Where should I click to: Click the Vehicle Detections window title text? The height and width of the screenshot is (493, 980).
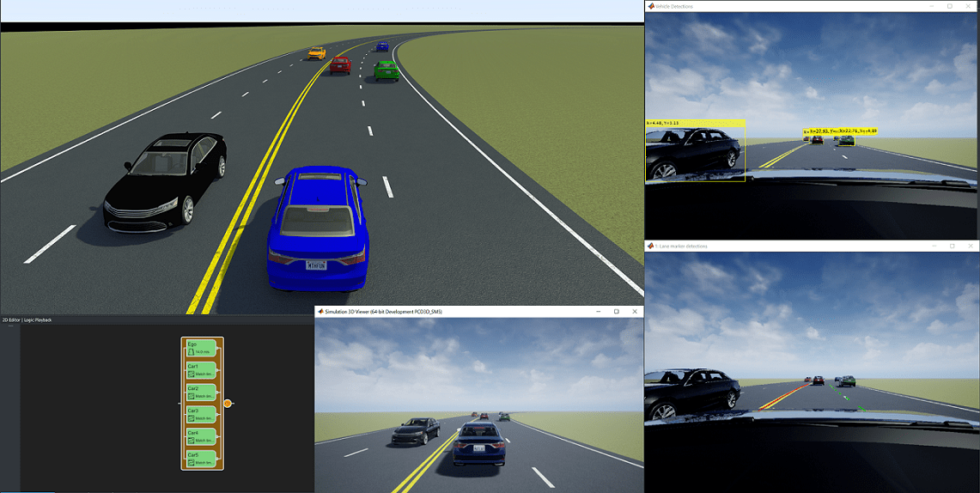pos(673,6)
